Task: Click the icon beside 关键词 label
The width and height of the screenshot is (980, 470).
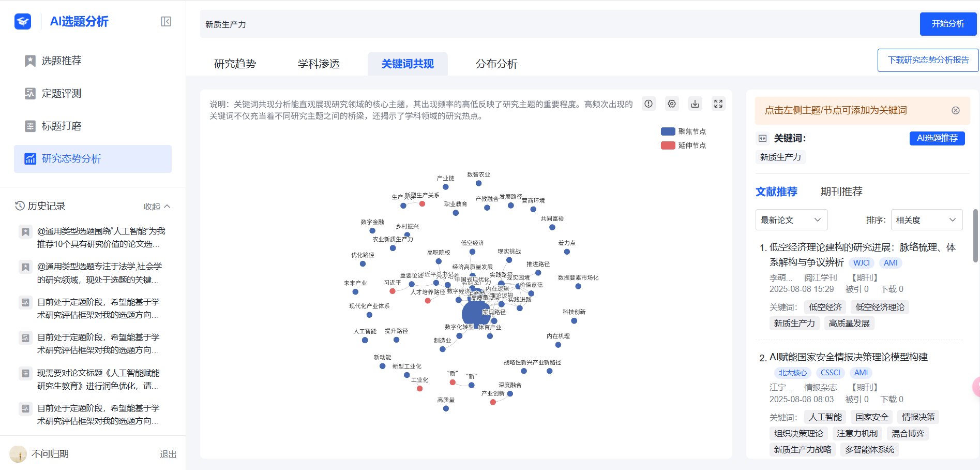Action: pos(762,138)
